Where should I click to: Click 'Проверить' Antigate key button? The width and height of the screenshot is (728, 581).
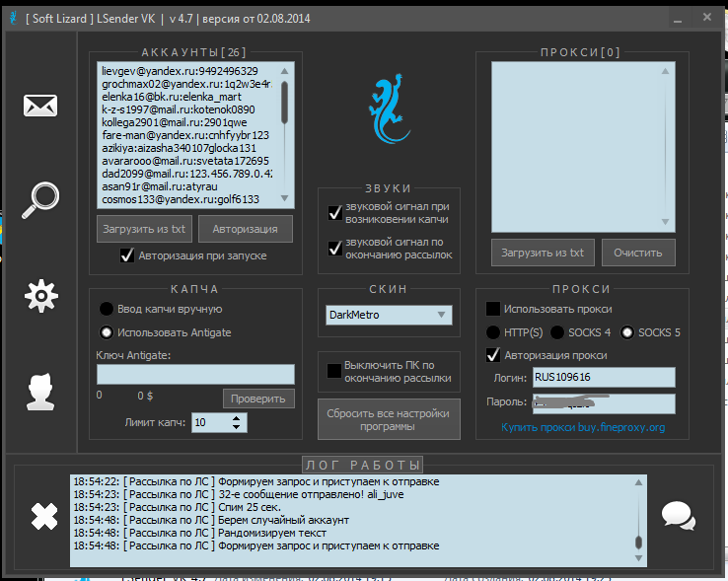[x=258, y=399]
